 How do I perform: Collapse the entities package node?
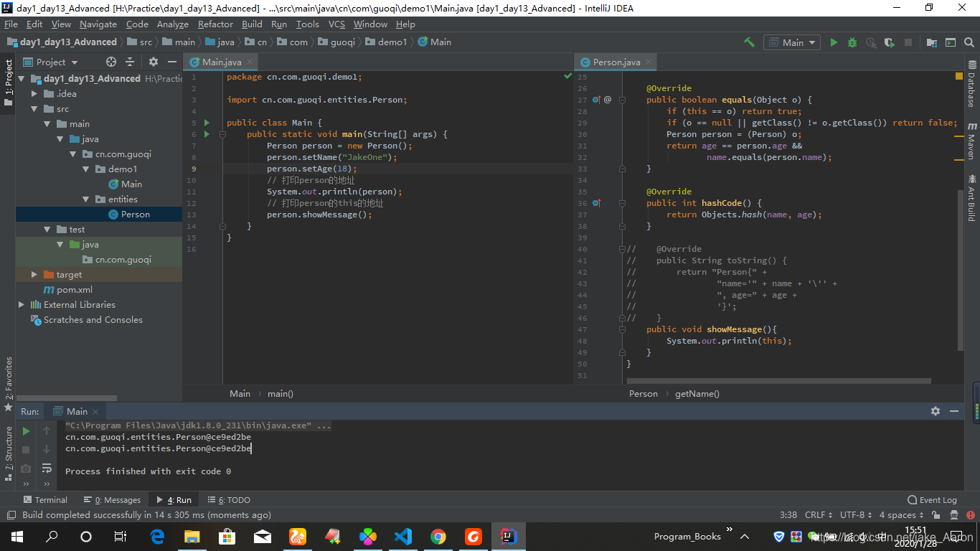tap(86, 199)
